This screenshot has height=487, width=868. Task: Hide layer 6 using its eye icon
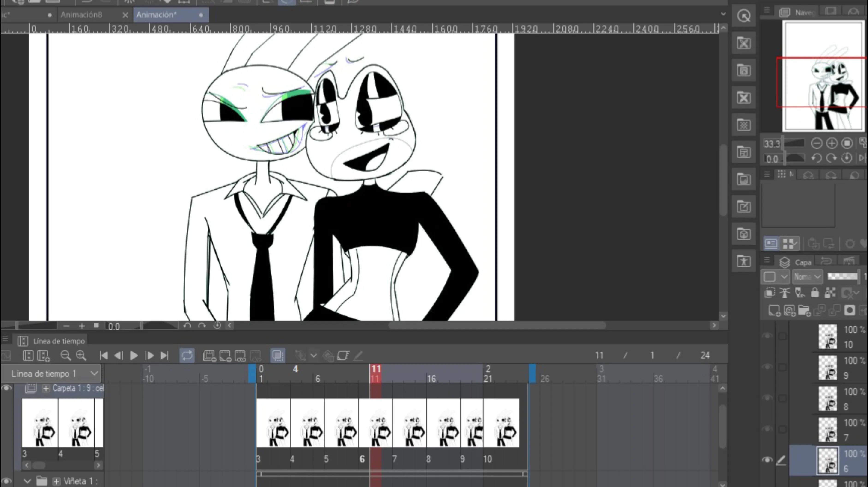pyautogui.click(x=767, y=460)
